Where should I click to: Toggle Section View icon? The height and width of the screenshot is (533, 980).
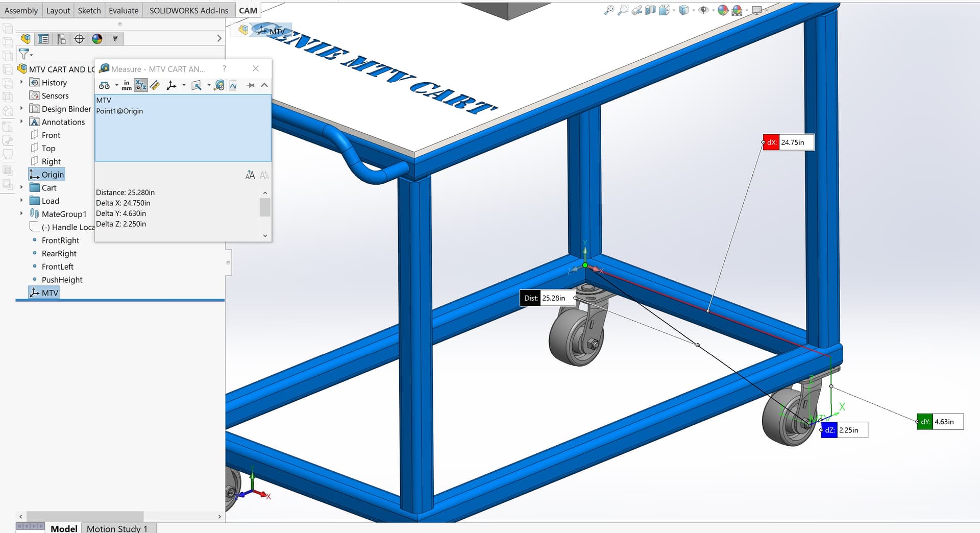pyautogui.click(x=650, y=10)
